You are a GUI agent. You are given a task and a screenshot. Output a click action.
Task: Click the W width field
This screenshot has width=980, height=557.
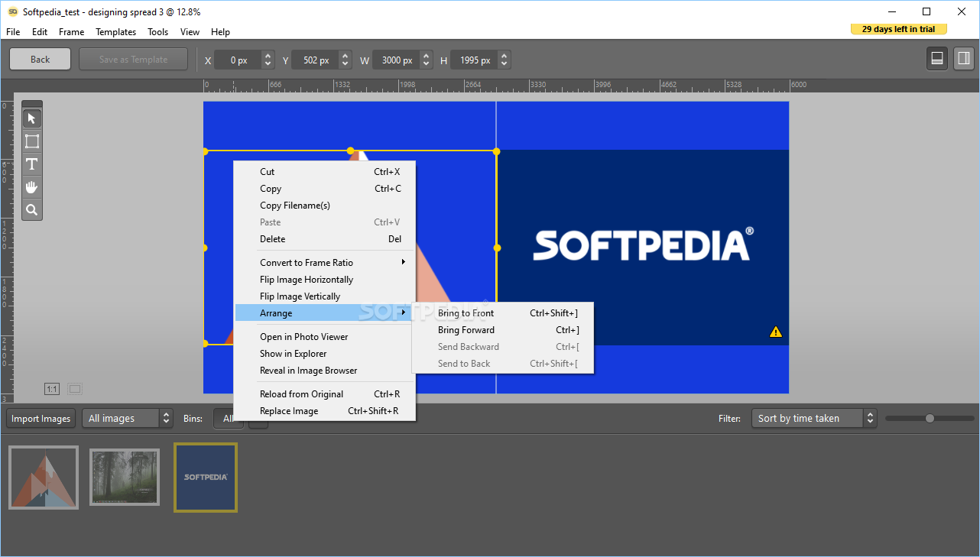396,60
